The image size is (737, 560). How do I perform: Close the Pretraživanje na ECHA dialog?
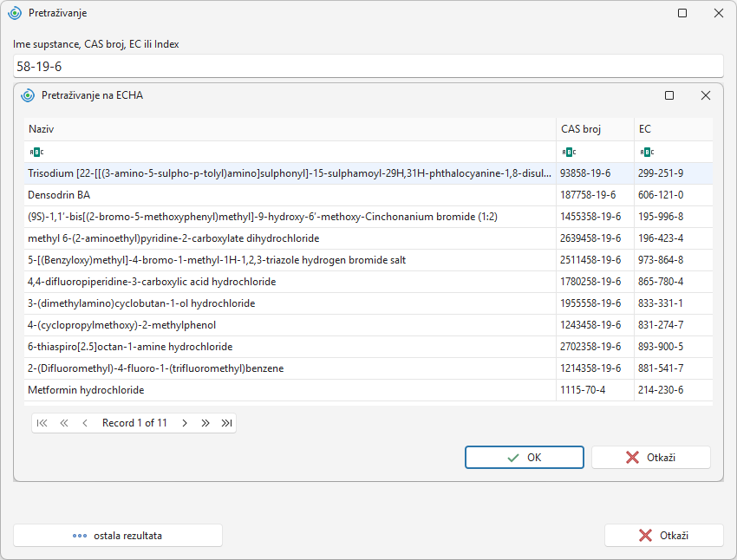click(706, 95)
